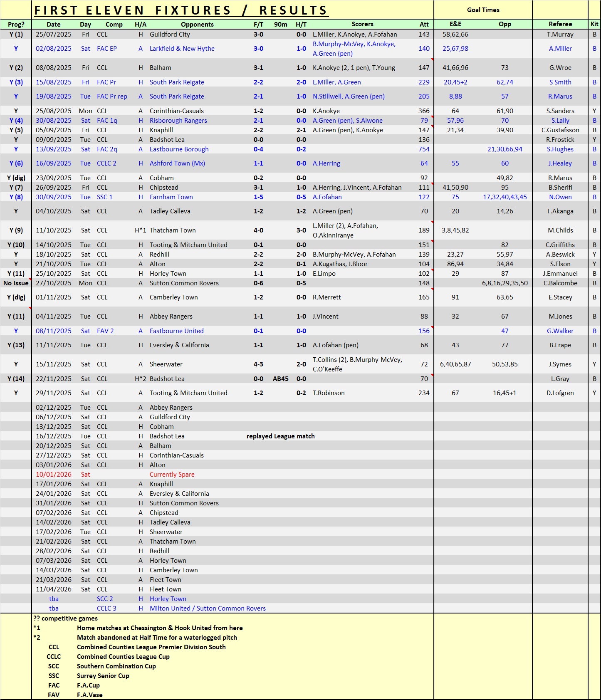Click the Larkfield & New Hythe opponent entry
Image resolution: width=601 pixels, height=700 pixels.
coord(182,49)
